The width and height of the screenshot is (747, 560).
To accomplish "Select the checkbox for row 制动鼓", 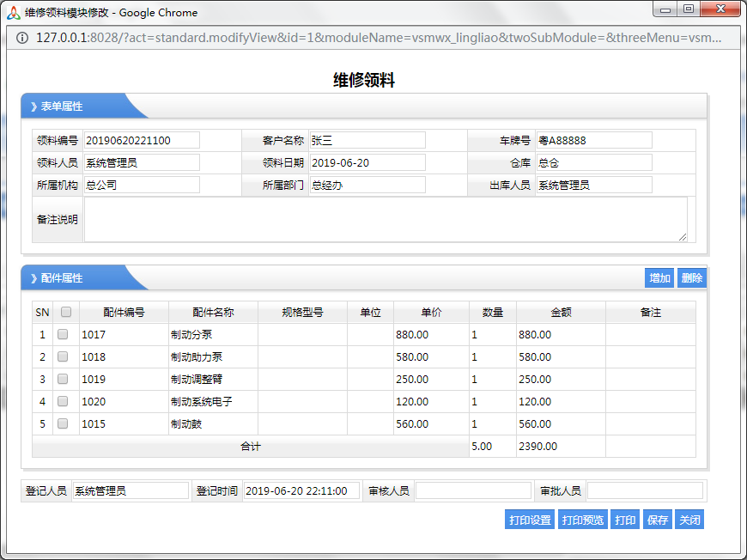I will tap(63, 423).
